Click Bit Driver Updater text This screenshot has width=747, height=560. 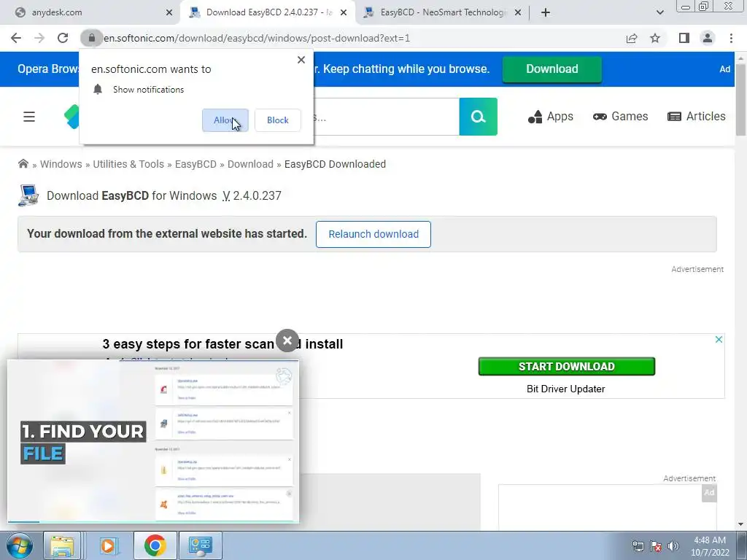(566, 389)
